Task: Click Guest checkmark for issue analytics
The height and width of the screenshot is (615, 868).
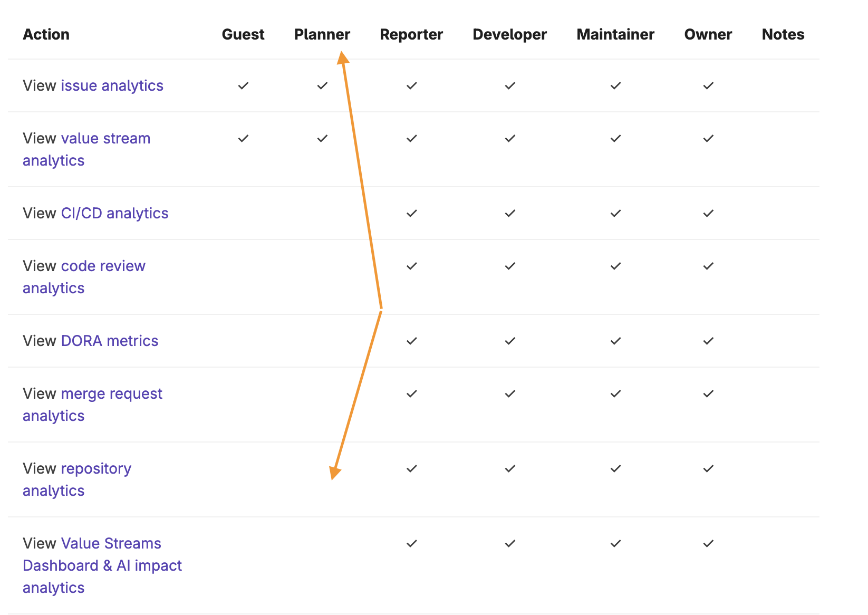Action: pyautogui.click(x=243, y=85)
